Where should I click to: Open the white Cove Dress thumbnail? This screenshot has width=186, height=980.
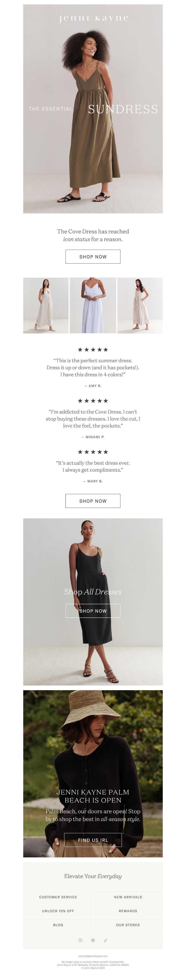[93, 305]
